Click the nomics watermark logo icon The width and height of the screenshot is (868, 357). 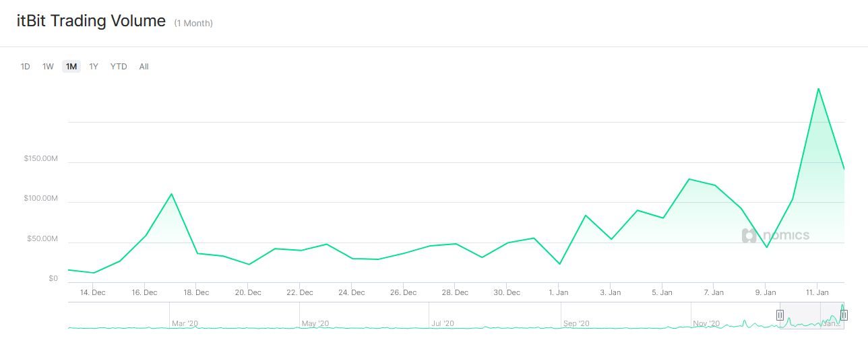point(749,236)
